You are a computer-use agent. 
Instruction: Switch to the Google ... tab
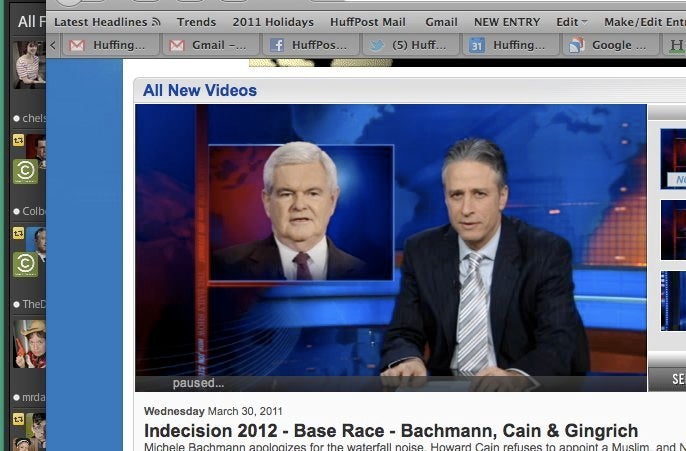(610, 45)
